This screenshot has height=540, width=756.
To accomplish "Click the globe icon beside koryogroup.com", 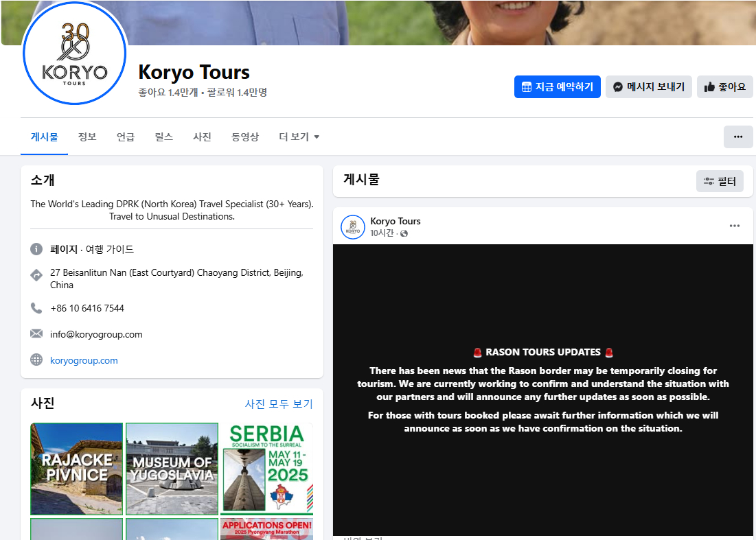I will pos(36,360).
